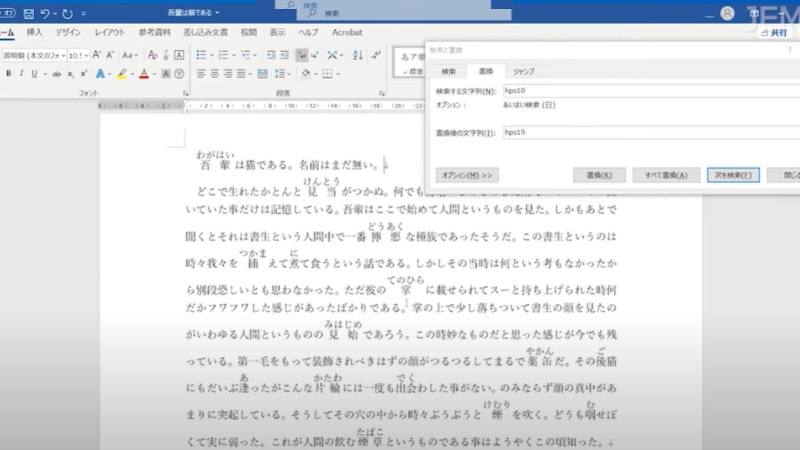This screenshot has height=450, width=800.
Task: Open the font name combo box
Action: (x=34, y=55)
